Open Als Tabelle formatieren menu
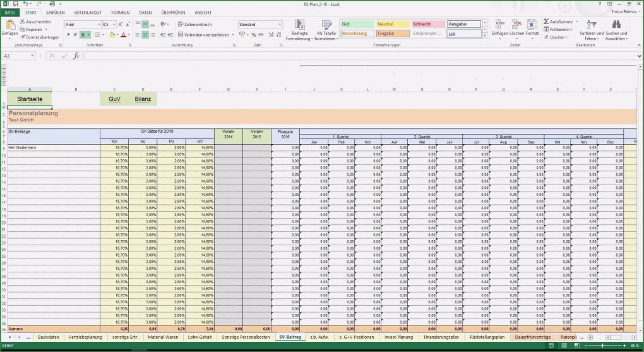Screen dimensions: 644x352 [x=326, y=30]
